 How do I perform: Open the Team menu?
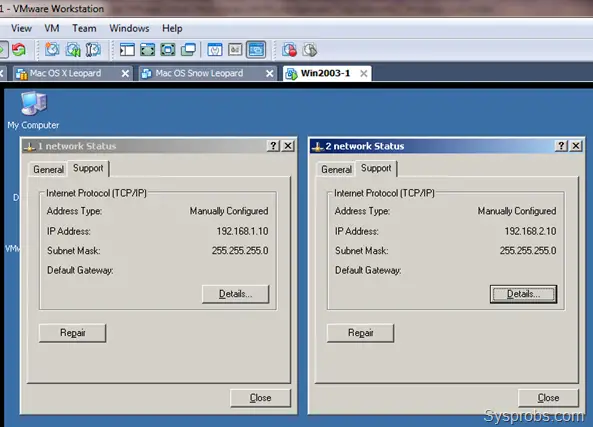pos(84,28)
